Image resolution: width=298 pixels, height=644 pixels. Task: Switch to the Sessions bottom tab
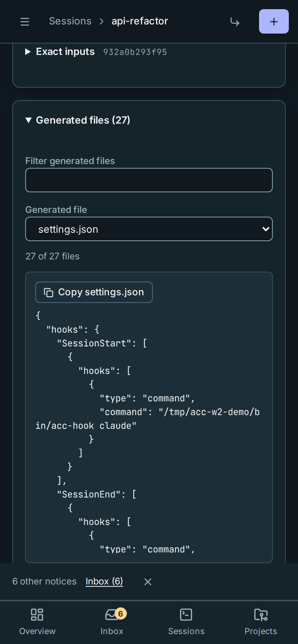[186, 622]
